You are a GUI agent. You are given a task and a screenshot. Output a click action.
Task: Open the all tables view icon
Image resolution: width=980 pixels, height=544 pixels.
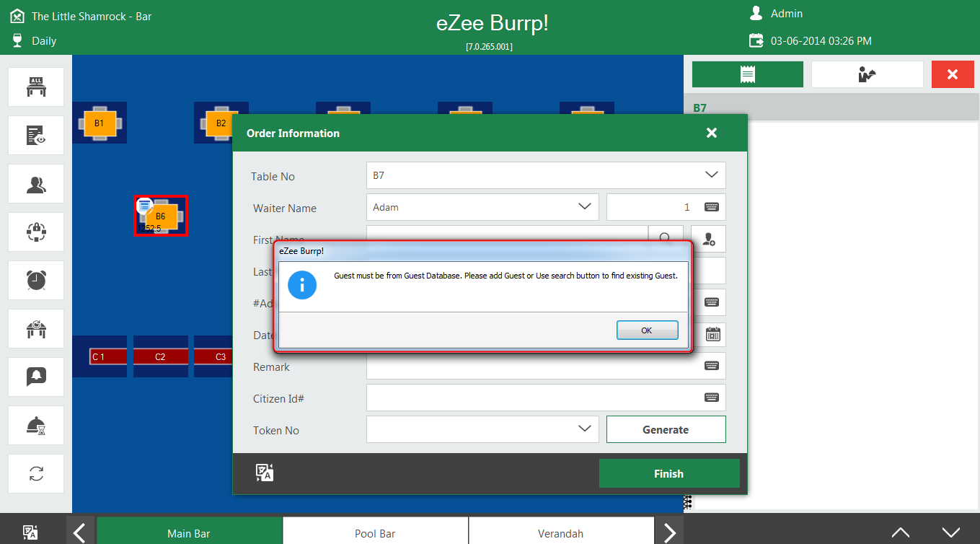coord(36,87)
